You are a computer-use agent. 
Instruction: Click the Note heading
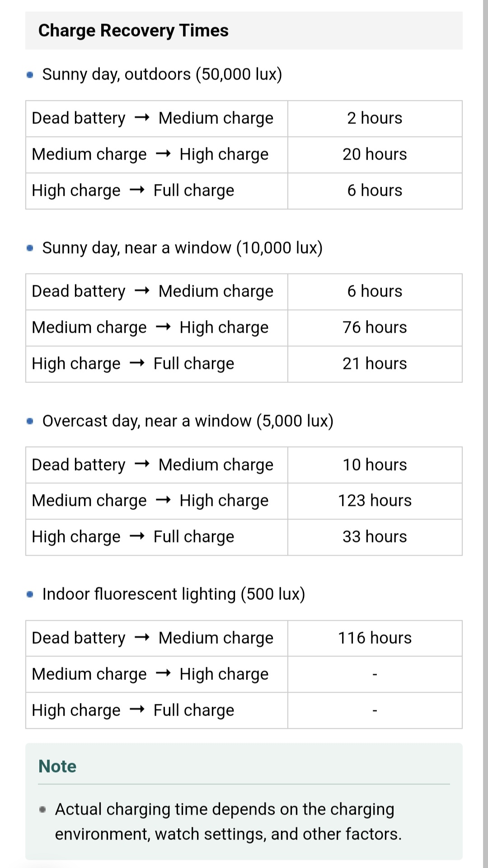[x=57, y=766]
